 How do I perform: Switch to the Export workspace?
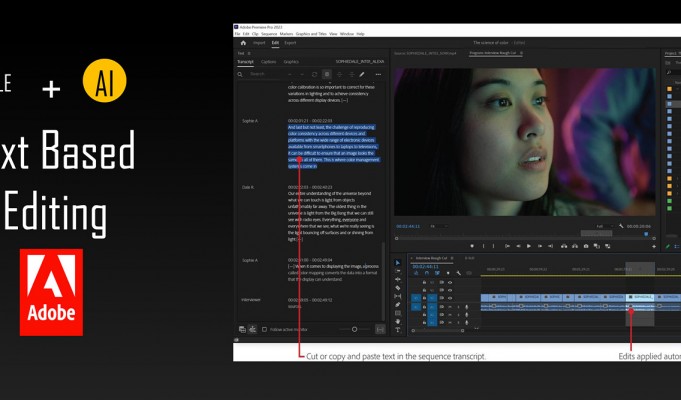(290, 43)
